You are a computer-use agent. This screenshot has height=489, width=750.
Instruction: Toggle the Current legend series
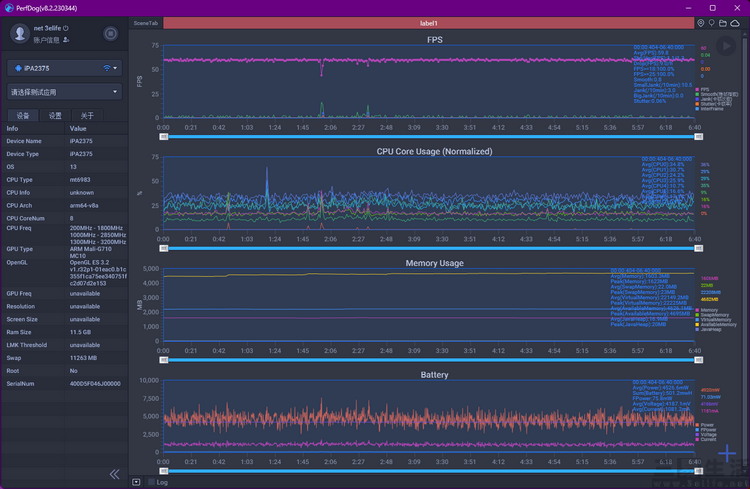click(706, 439)
